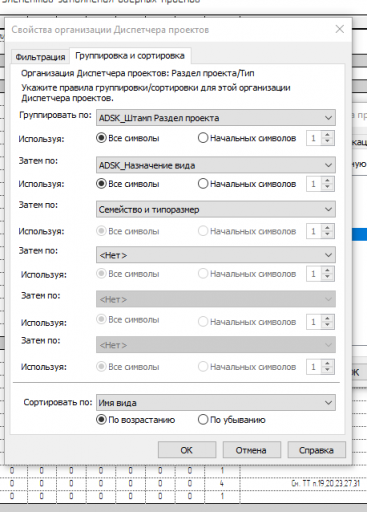Open the enabled <Нет> Затем по dropdown

216,255
